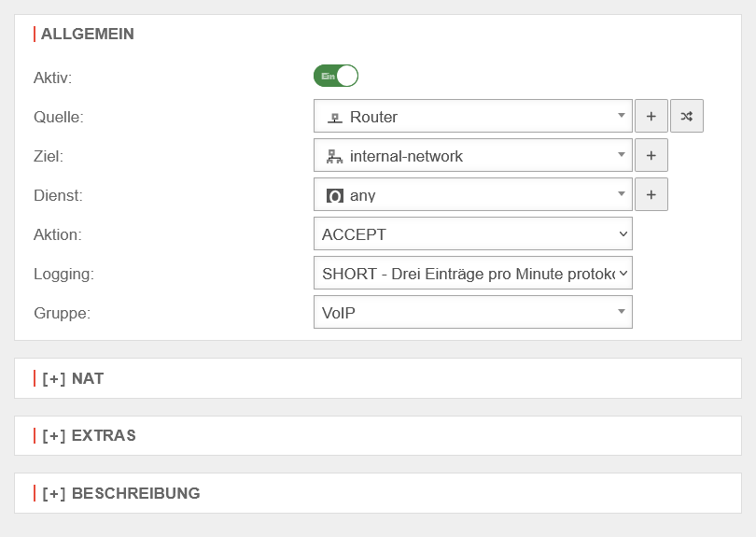Click the Gruppe label text
Screen dimensions: 756x537
click(x=62, y=313)
